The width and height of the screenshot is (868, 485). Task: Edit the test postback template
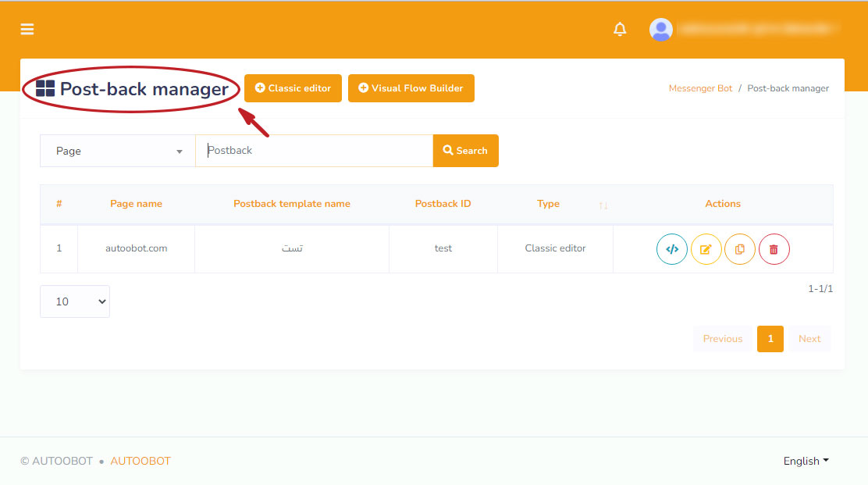point(706,249)
